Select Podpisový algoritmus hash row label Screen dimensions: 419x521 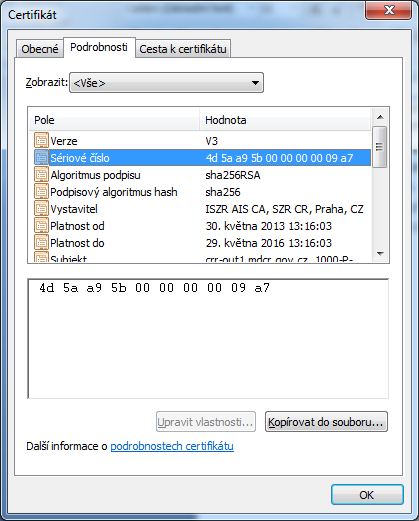pyautogui.click(x=114, y=192)
